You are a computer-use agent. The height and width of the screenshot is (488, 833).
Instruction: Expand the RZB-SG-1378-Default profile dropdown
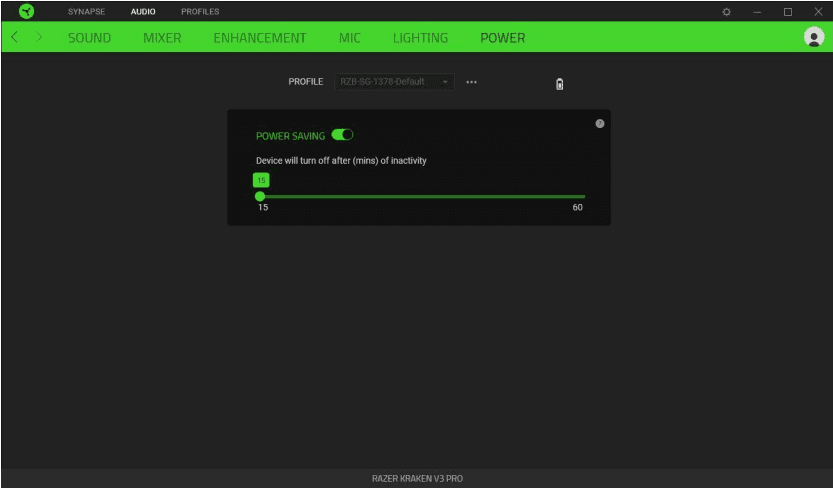tap(394, 82)
